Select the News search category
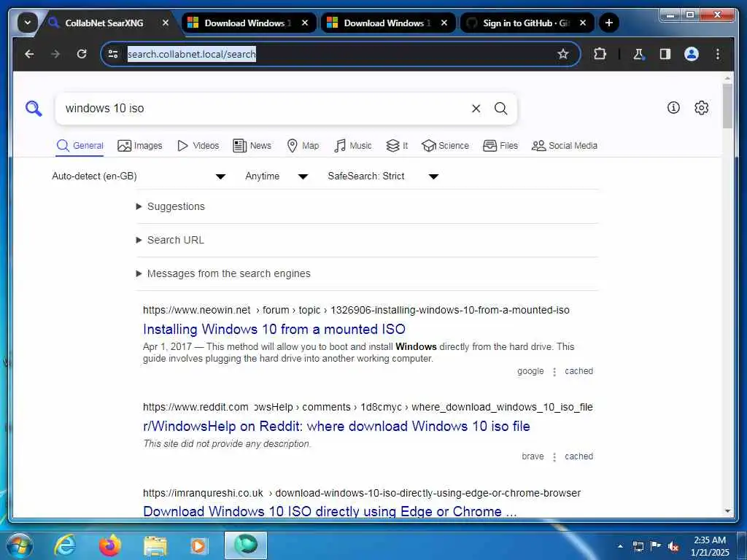This screenshot has width=747, height=560. tap(252, 146)
